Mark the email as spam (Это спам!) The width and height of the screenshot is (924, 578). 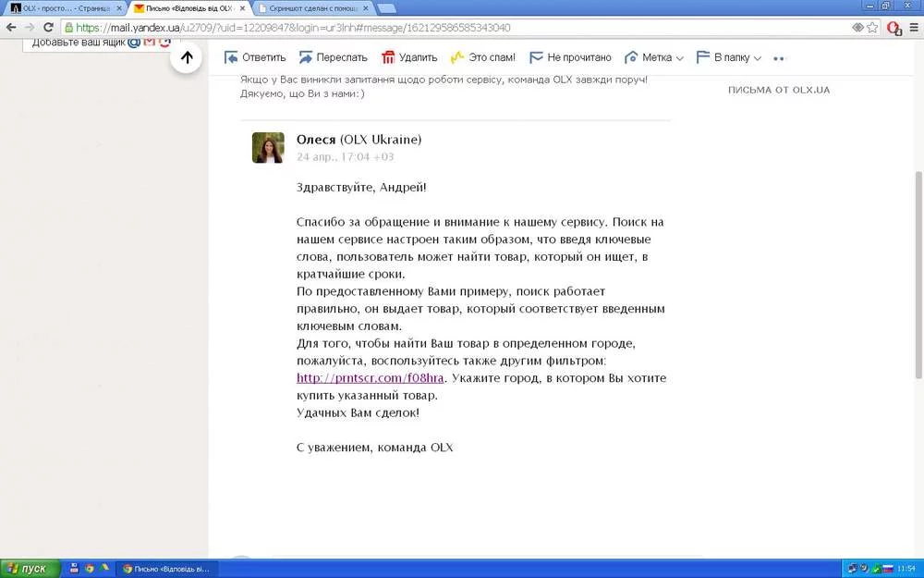pos(481,57)
